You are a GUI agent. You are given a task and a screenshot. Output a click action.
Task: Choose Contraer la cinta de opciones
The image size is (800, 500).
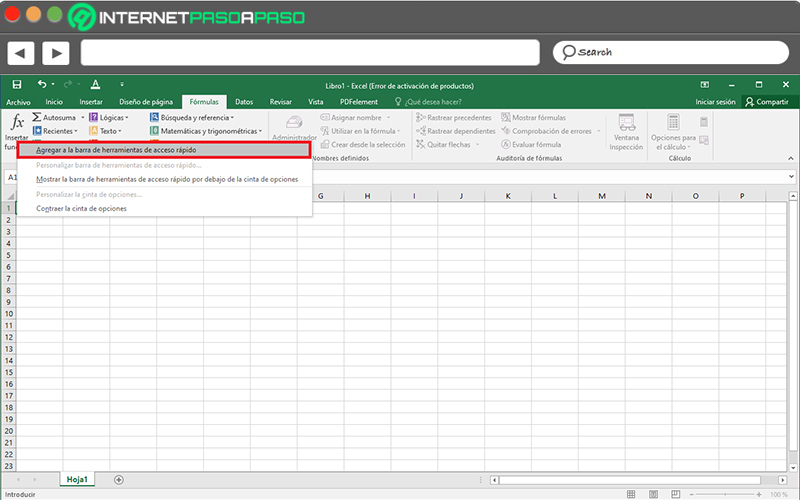pyautogui.click(x=81, y=208)
